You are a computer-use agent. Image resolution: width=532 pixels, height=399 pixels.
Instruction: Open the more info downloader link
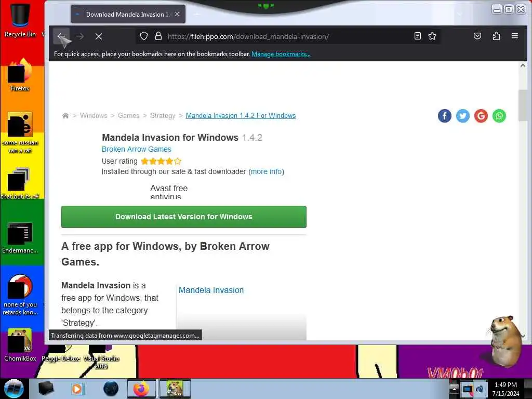click(267, 171)
